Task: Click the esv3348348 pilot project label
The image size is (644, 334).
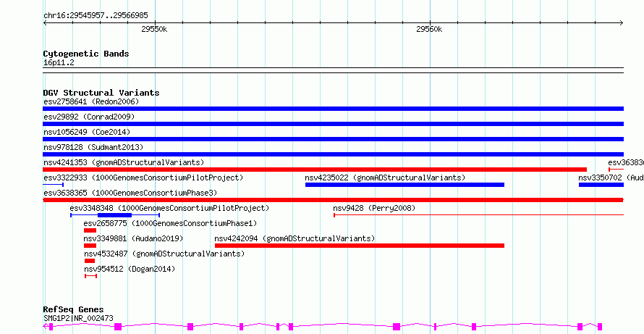Action: [x=169, y=209]
